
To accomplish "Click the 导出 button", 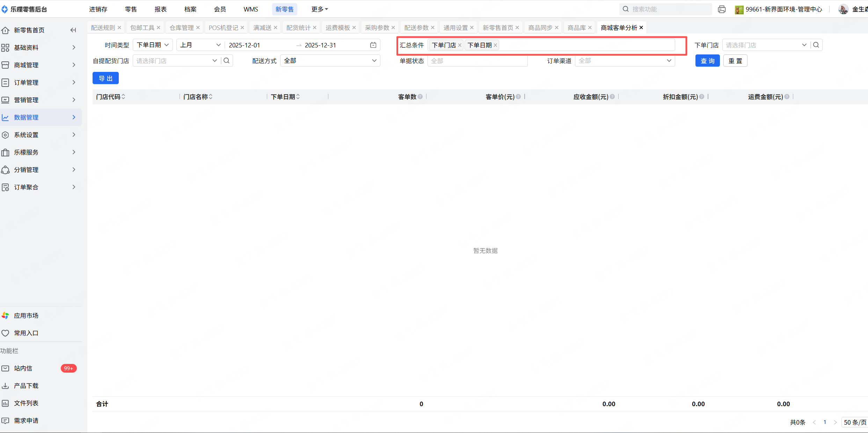I will 105,78.
